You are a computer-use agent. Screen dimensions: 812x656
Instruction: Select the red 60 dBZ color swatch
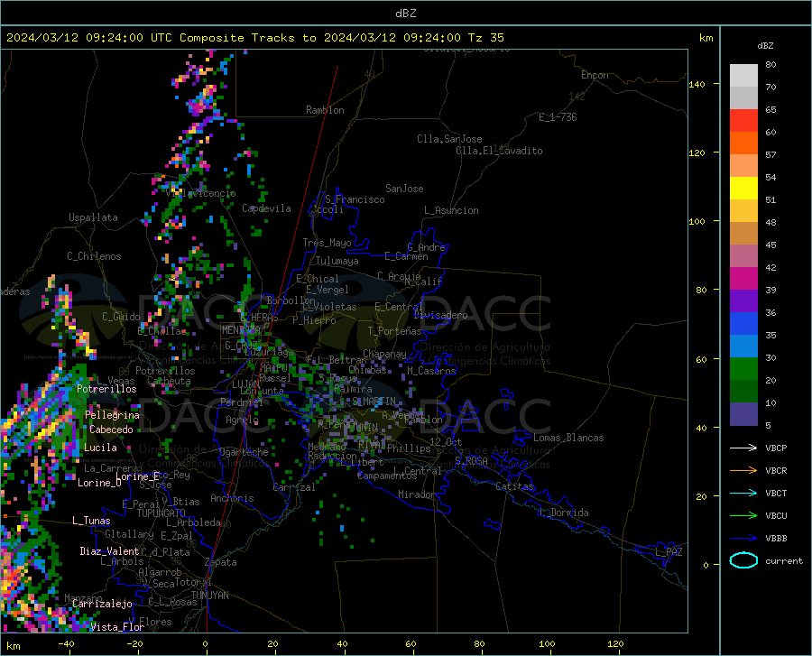click(x=743, y=121)
